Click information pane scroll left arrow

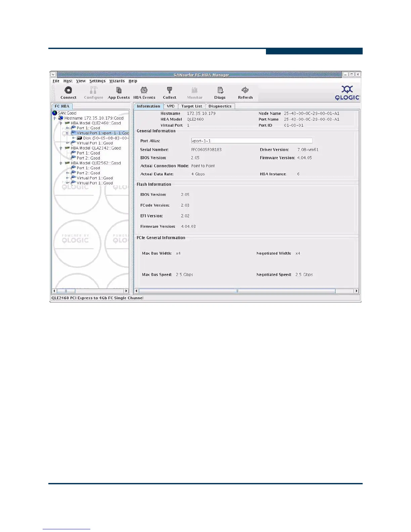[136, 291]
